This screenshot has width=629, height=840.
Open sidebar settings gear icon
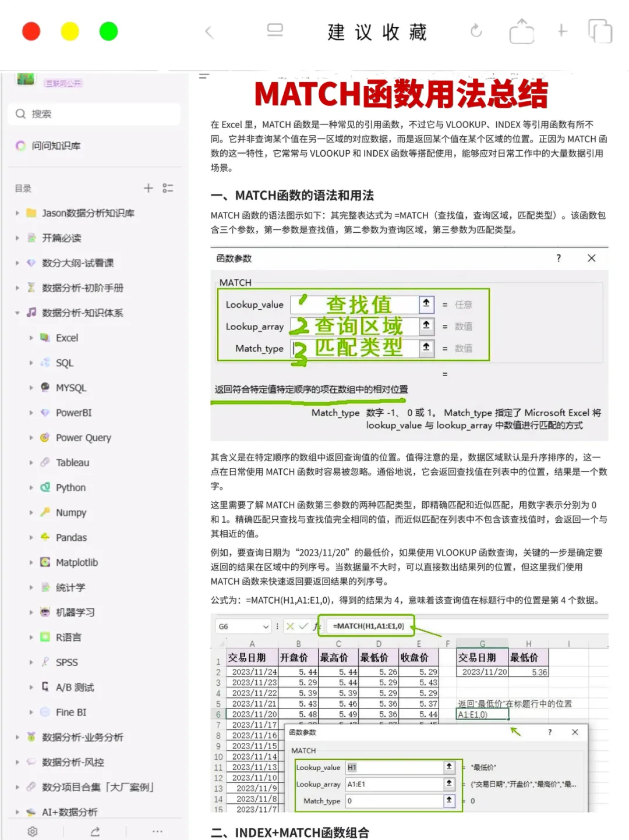tap(33, 831)
